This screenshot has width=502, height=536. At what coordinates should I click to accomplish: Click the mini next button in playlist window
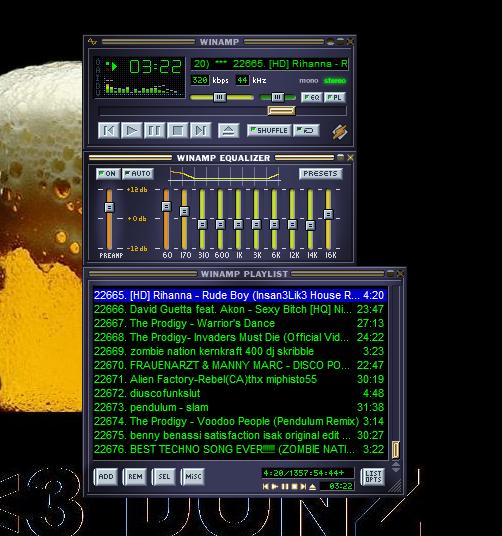point(303,486)
